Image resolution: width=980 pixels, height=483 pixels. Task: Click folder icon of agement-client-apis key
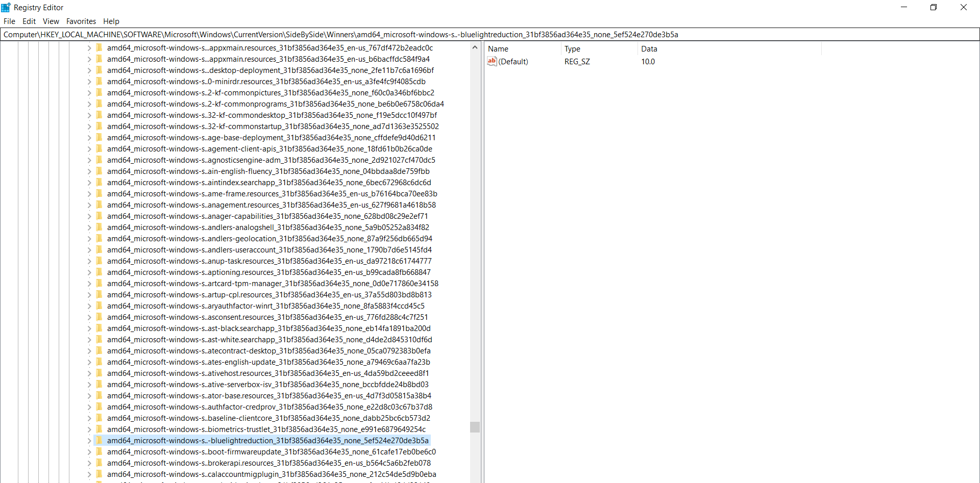(99, 149)
